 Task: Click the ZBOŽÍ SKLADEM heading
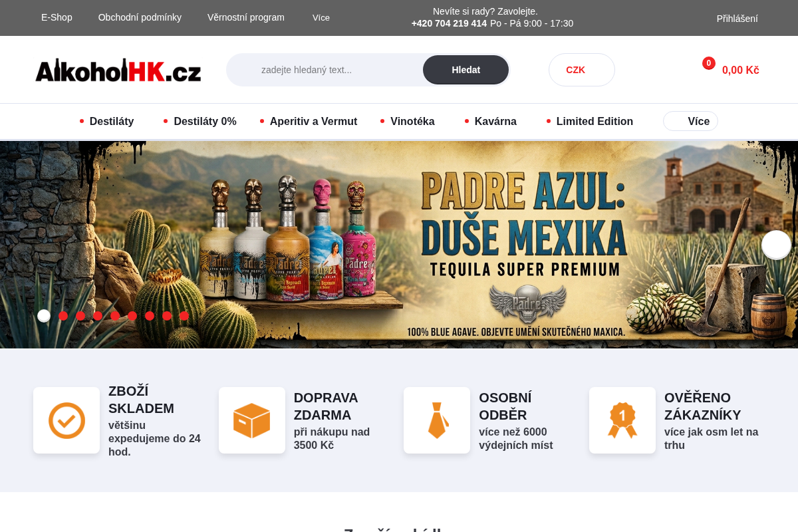[x=141, y=400]
